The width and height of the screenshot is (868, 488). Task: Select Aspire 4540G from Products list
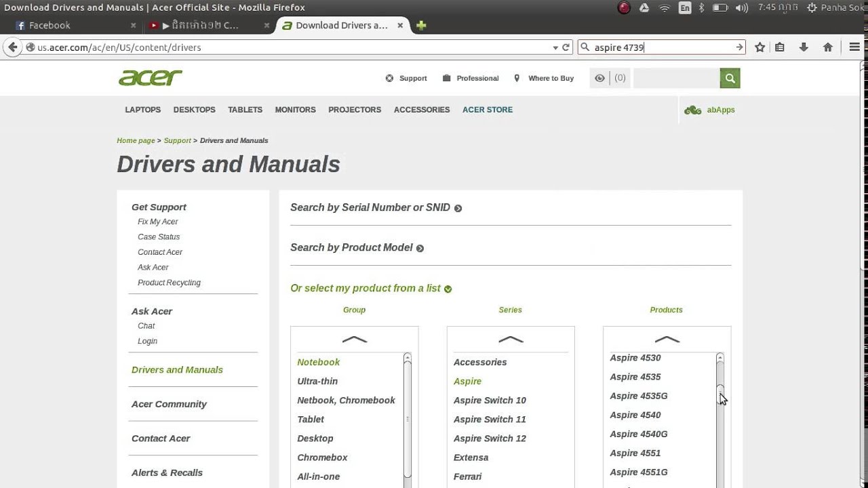[x=638, y=434]
